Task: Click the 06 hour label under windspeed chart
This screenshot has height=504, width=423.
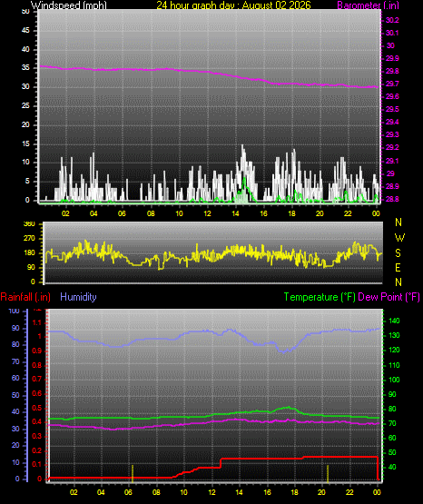Action: click(122, 213)
